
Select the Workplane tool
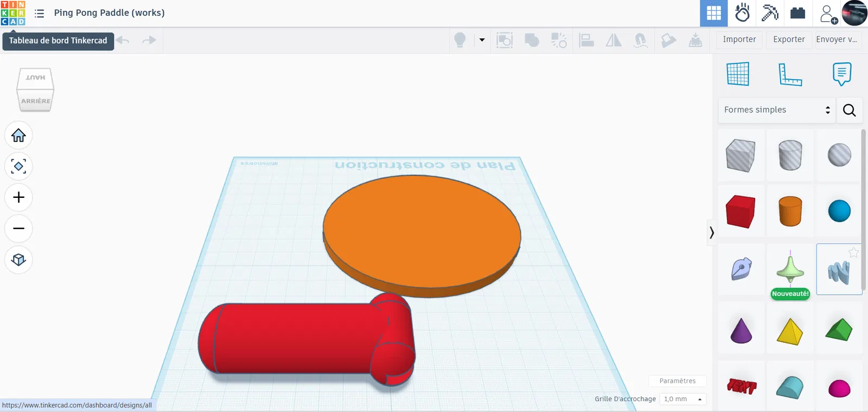pos(738,74)
